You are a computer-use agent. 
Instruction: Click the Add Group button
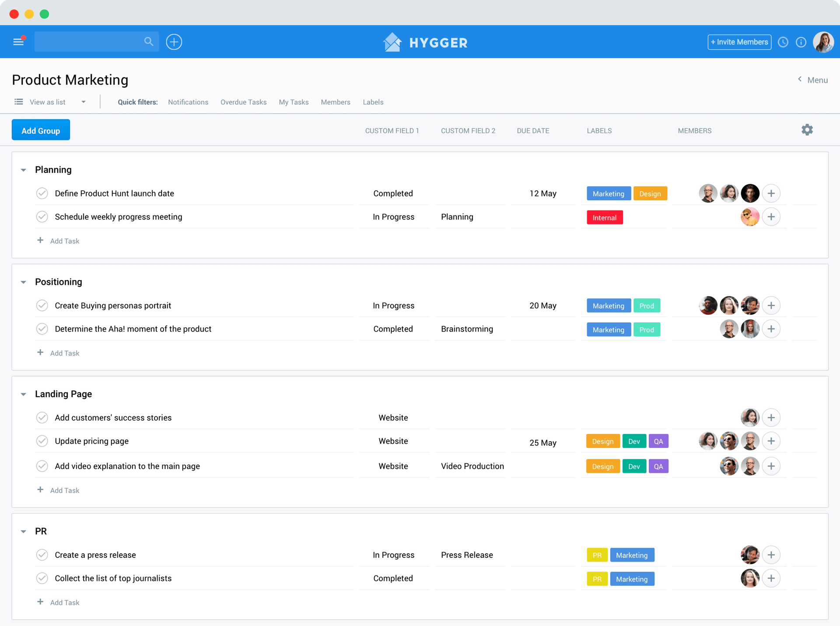click(x=41, y=130)
